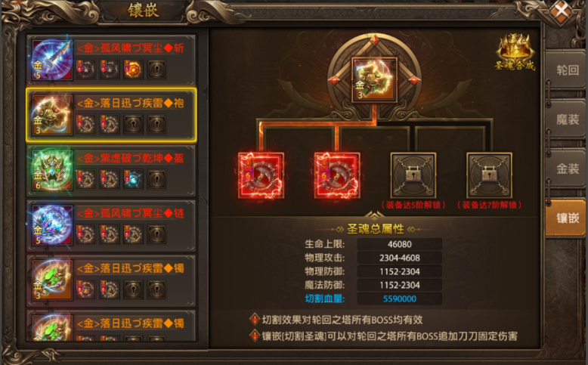Image resolution: width=588 pixels, height=365 pixels.
Task: Select the central equipped robe icon in emblem
Action: point(374,79)
